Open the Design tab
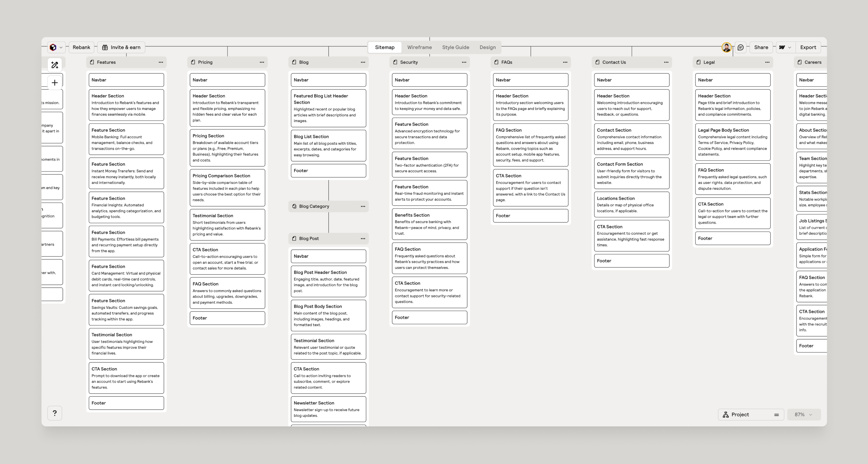The height and width of the screenshot is (464, 868). click(487, 47)
